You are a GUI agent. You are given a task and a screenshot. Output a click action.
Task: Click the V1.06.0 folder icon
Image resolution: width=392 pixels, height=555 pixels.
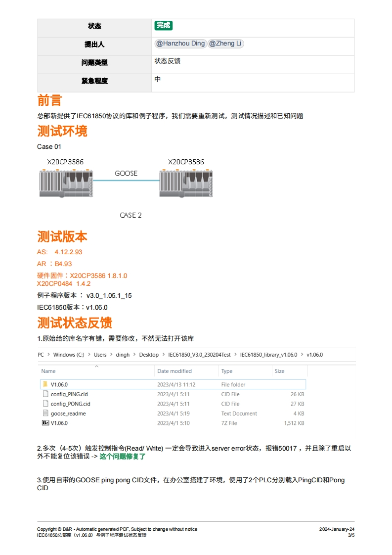(x=45, y=384)
